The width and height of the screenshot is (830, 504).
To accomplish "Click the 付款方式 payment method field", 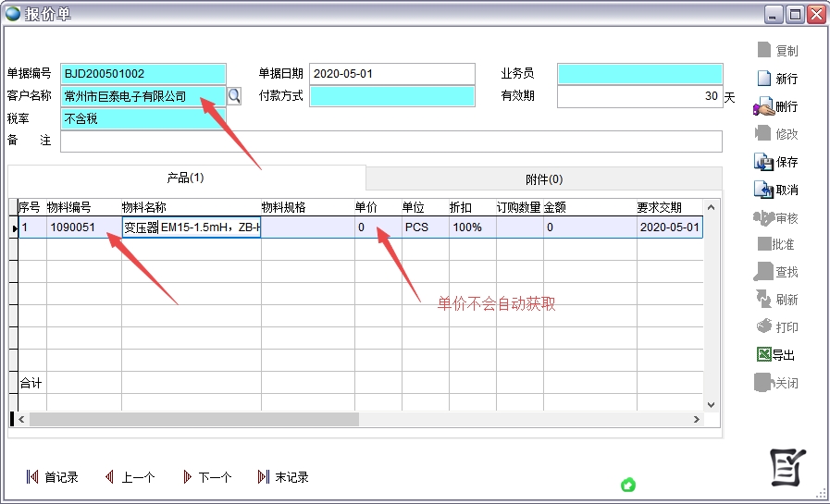I will tap(391, 96).
